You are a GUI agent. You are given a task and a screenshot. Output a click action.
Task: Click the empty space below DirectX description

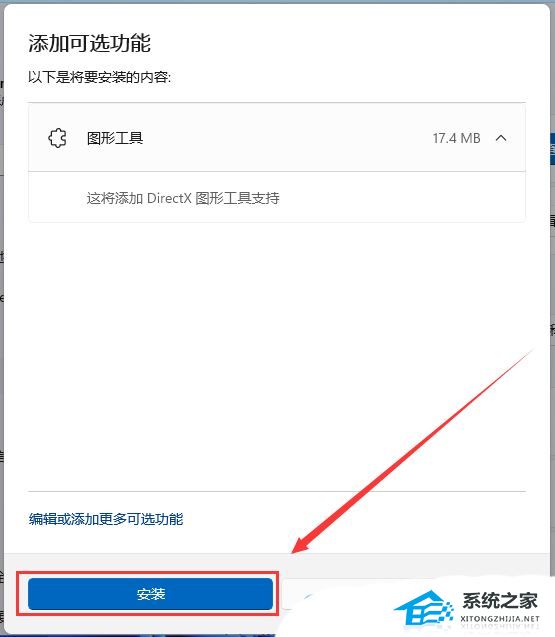click(x=276, y=215)
